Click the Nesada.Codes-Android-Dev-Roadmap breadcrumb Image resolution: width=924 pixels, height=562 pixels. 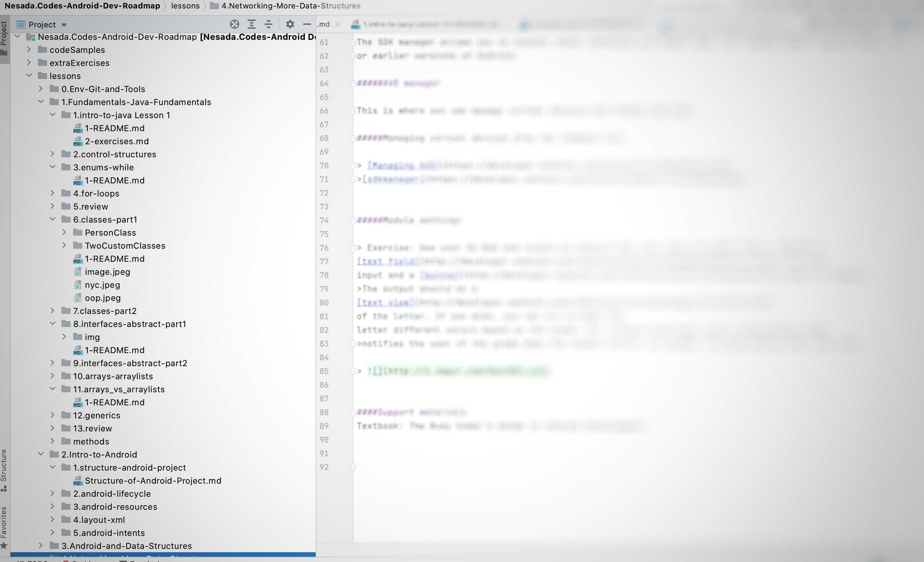pos(82,6)
